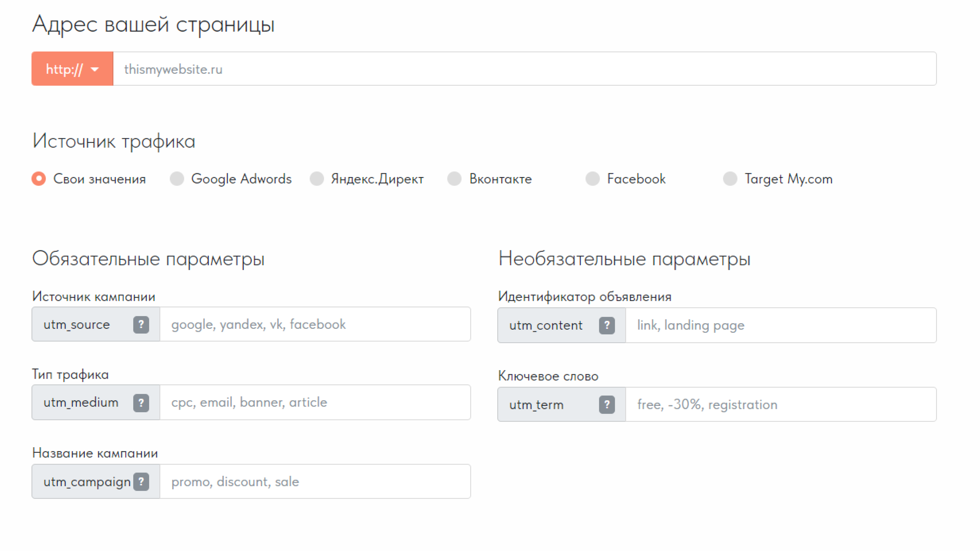Select the Вконтакте radio option
980x551 pixels.
[x=454, y=179]
